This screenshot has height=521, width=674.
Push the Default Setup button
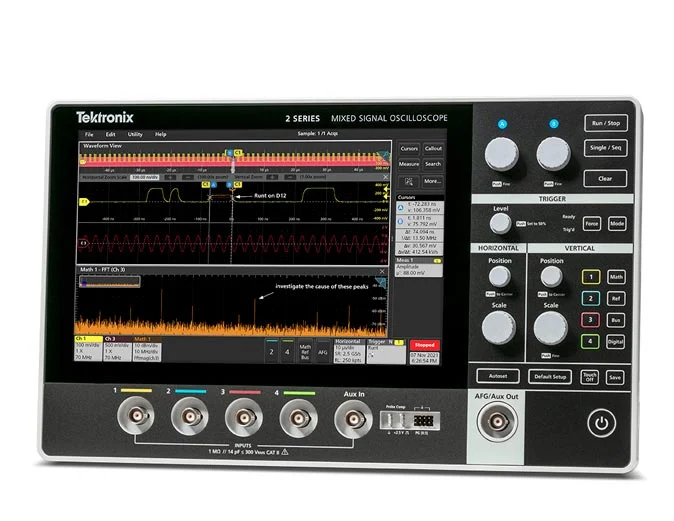(550, 377)
